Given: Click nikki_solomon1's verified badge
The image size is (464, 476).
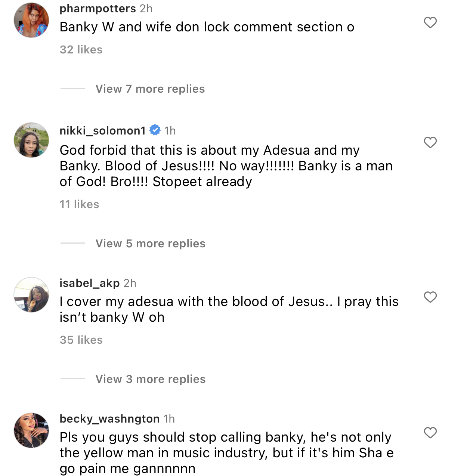Looking at the screenshot, I should click(155, 130).
